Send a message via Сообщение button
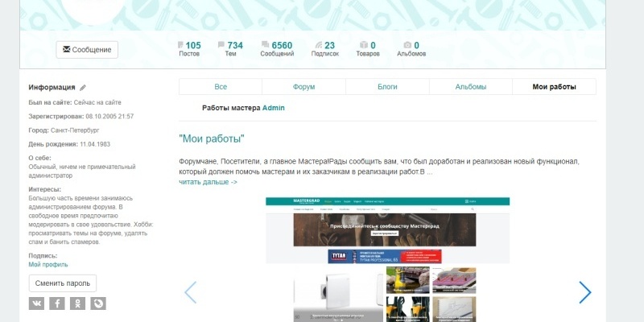The width and height of the screenshot is (644, 322). pos(87,50)
